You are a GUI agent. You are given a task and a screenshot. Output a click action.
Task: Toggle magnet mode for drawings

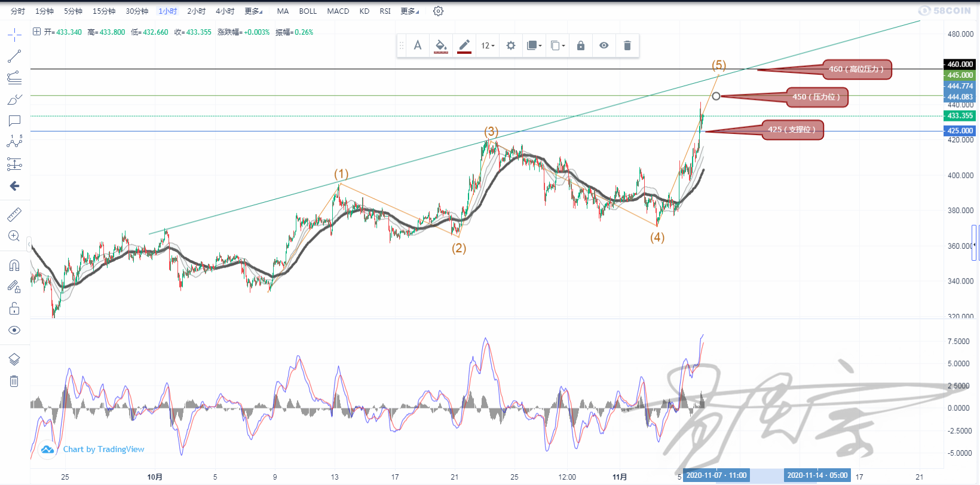pyautogui.click(x=14, y=266)
